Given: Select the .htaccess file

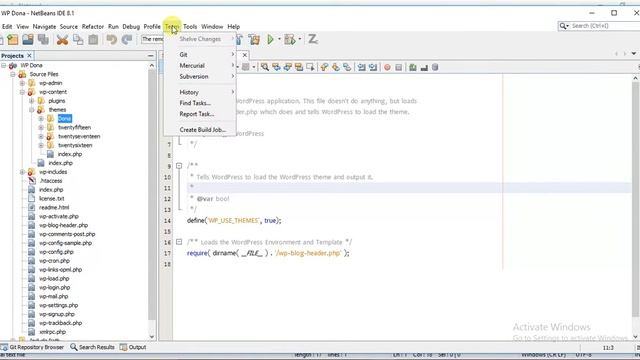Looking at the screenshot, I should point(51,181).
